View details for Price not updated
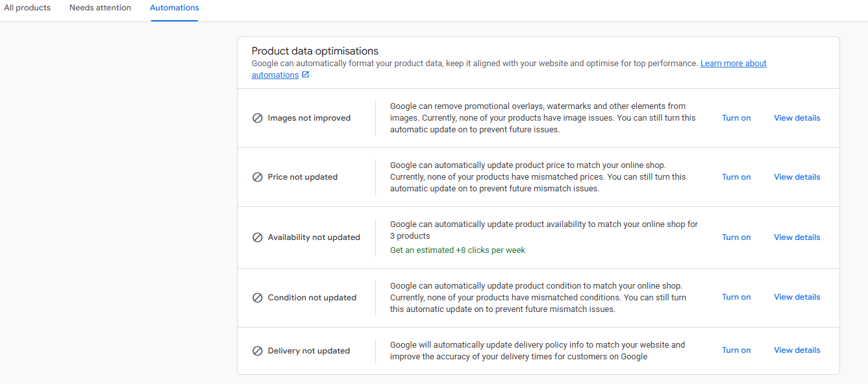868x384 pixels. (x=797, y=177)
